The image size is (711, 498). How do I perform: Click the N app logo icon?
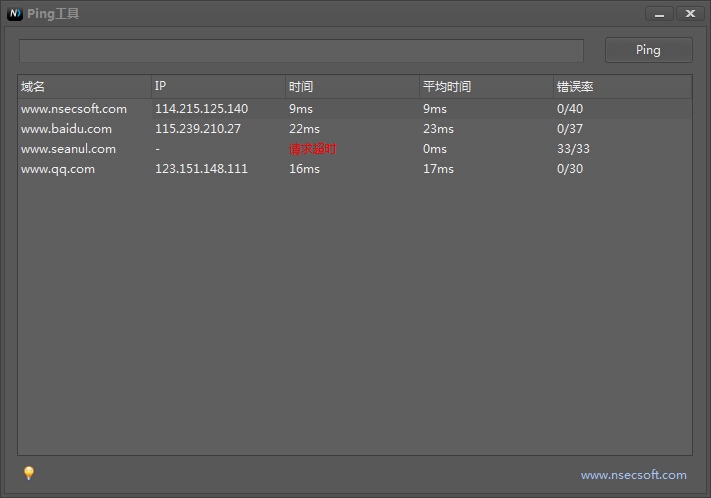pyautogui.click(x=15, y=14)
